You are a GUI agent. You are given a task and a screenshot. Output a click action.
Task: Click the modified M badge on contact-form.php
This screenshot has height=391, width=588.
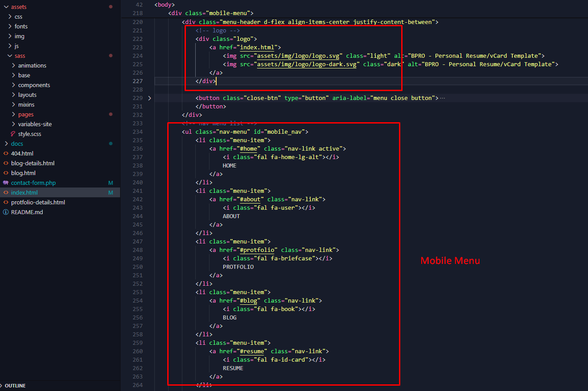(x=111, y=183)
